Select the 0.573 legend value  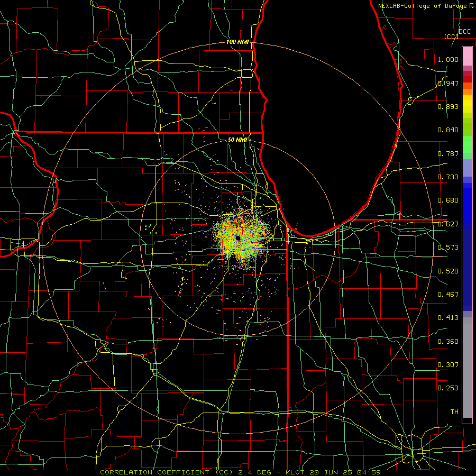[448, 248]
